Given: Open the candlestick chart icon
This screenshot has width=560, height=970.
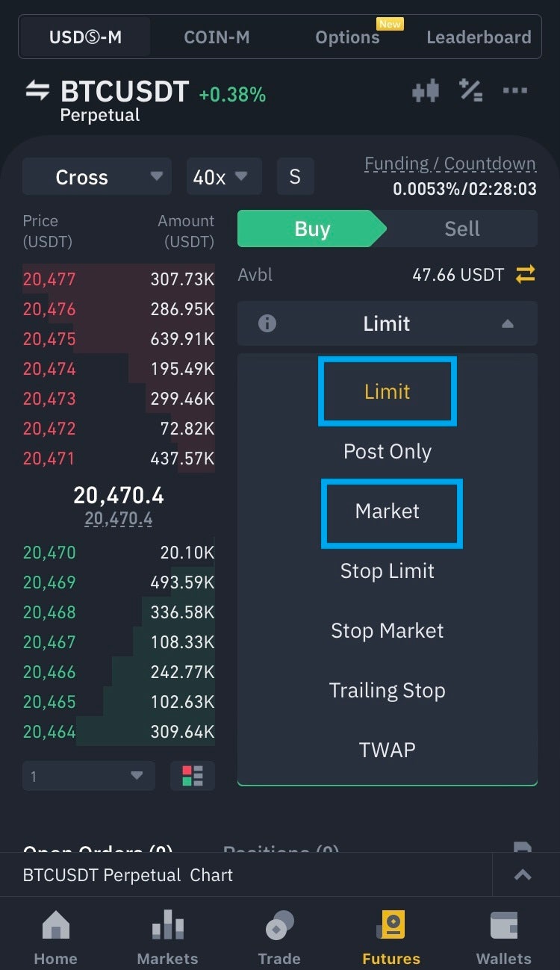Looking at the screenshot, I should [x=425, y=91].
